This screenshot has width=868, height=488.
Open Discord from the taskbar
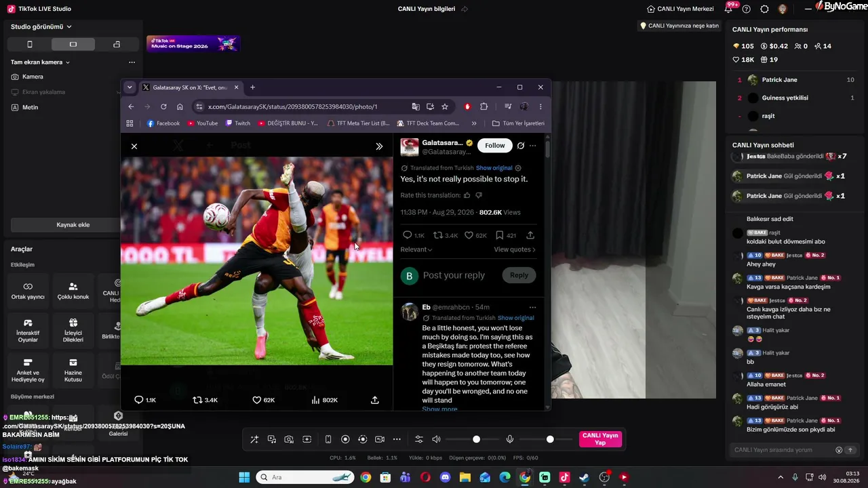click(445, 477)
